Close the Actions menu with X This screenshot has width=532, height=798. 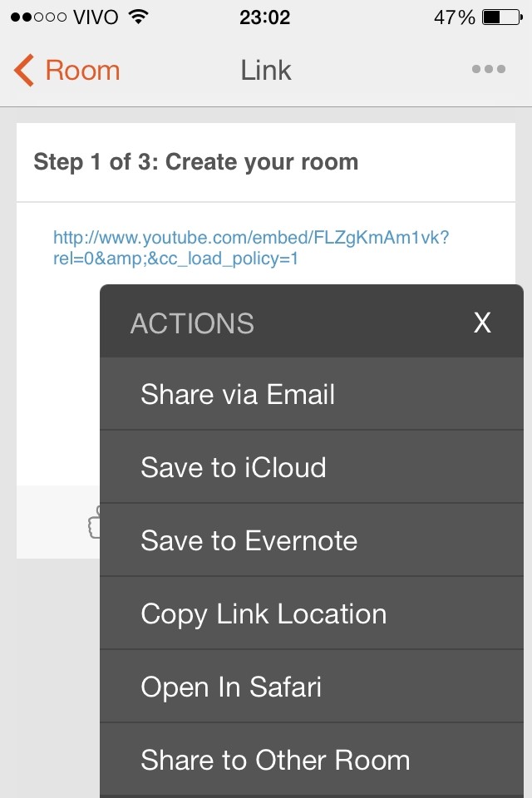click(x=482, y=323)
